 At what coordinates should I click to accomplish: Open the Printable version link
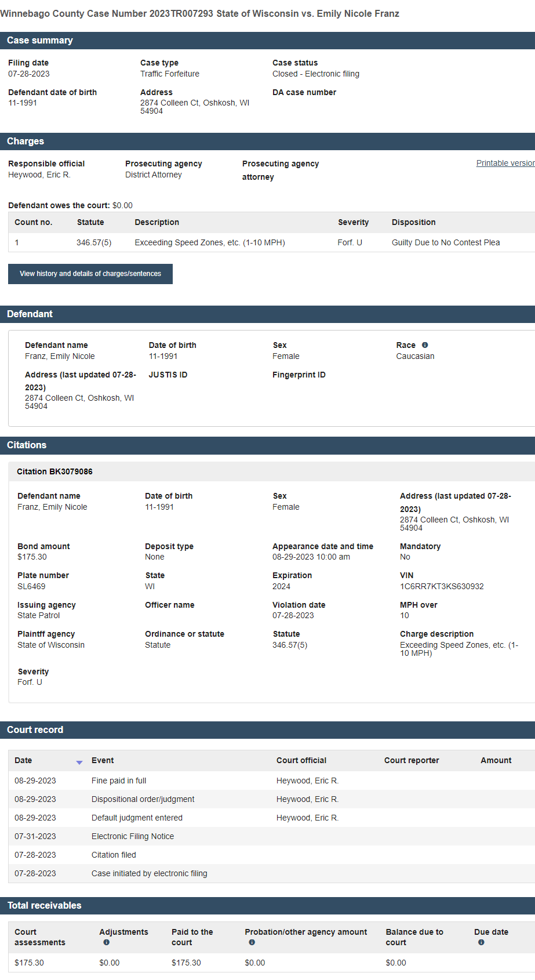pyautogui.click(x=505, y=163)
